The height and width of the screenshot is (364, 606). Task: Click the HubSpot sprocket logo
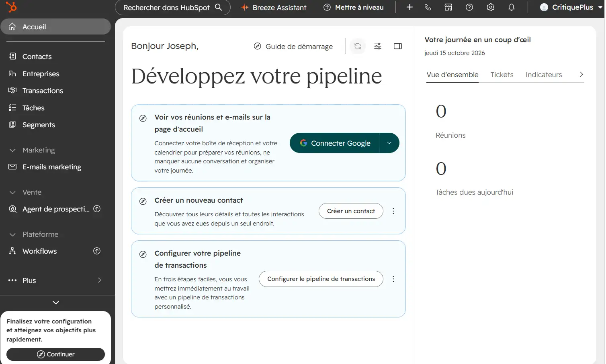pos(11,7)
